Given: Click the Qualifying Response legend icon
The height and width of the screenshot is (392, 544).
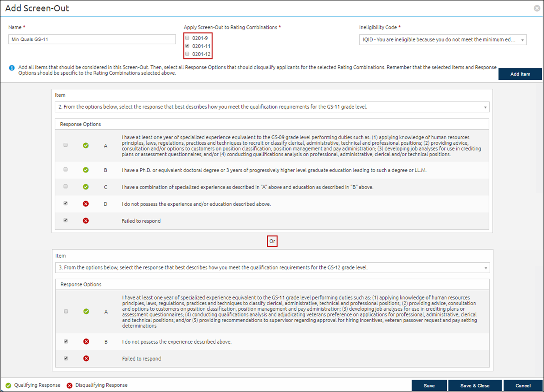Looking at the screenshot, I should point(9,385).
